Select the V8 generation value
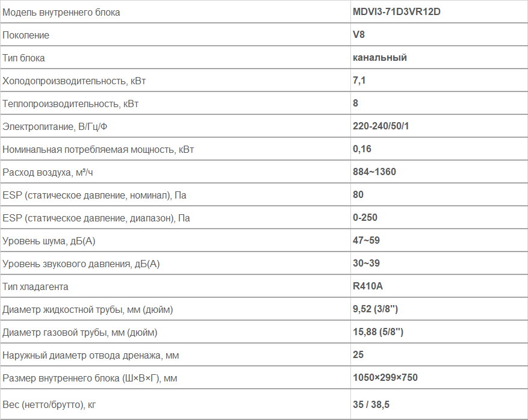This screenshot has width=528, height=420. [359, 35]
